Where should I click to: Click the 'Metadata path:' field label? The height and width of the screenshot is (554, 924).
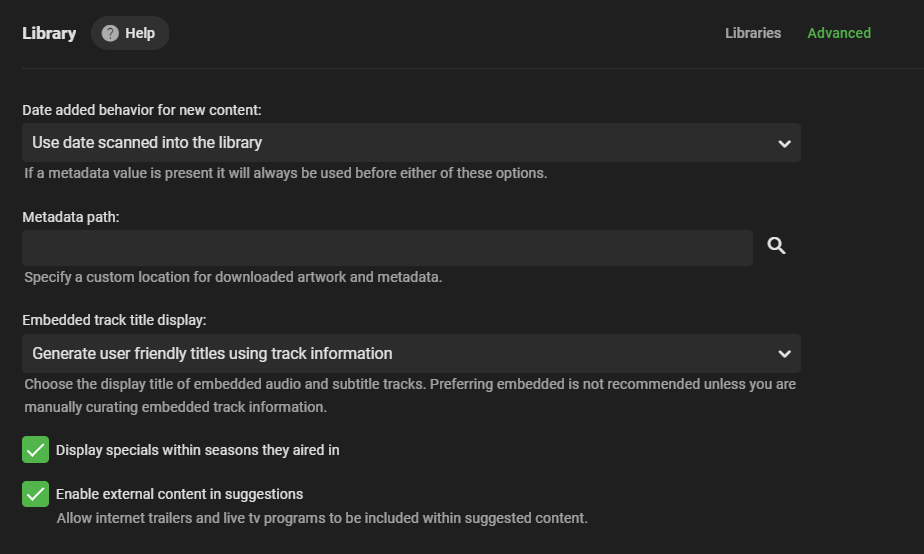71,217
